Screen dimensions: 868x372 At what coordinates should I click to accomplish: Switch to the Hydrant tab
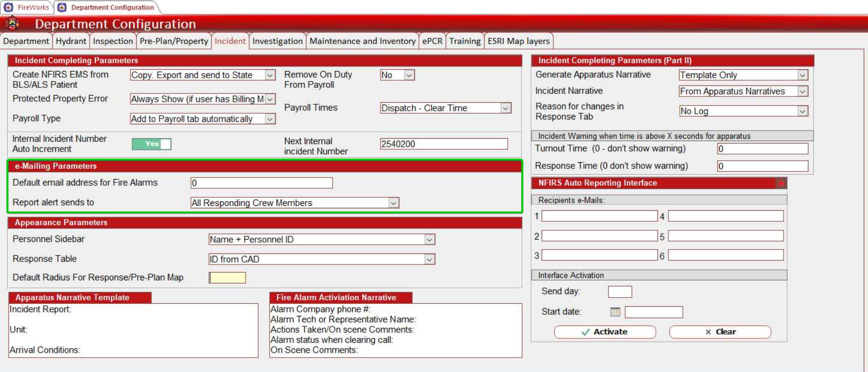tap(71, 41)
